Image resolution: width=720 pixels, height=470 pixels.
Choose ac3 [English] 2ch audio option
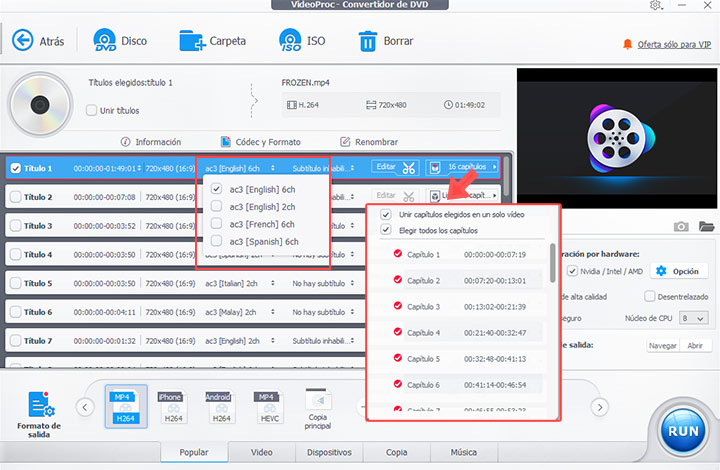255,207
